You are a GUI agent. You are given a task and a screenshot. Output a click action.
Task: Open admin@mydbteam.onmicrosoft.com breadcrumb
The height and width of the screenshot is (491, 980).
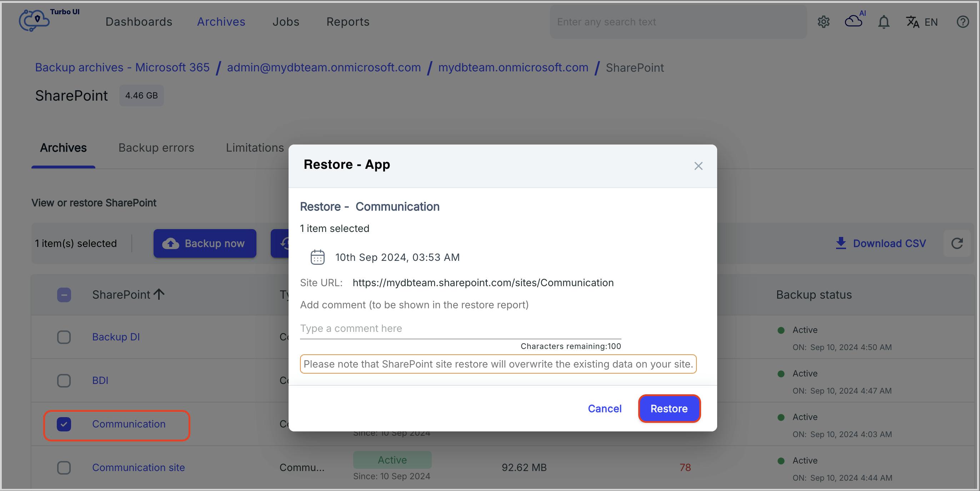pyautogui.click(x=324, y=67)
